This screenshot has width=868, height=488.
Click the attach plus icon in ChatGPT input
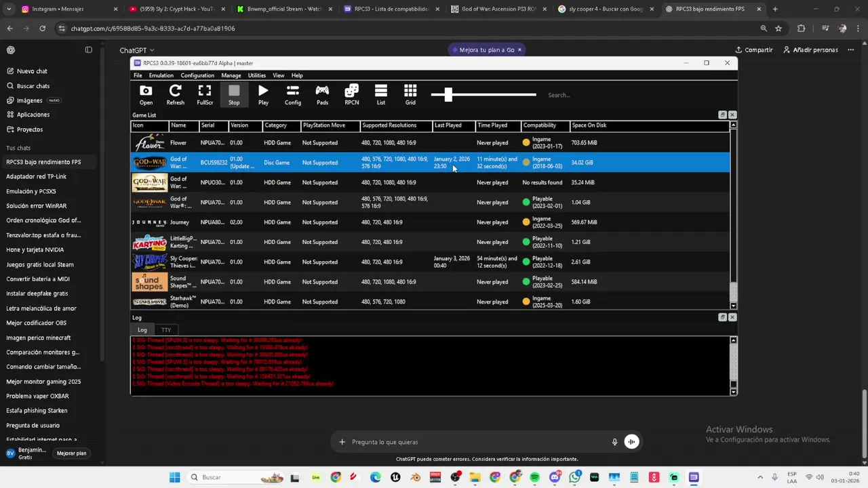[342, 442]
